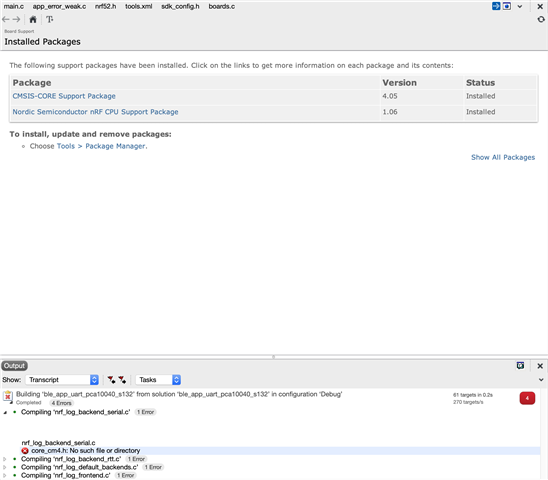Viewport: 548px width, 480px height.
Task: Click the second red error navigation icon
Action: (122, 380)
